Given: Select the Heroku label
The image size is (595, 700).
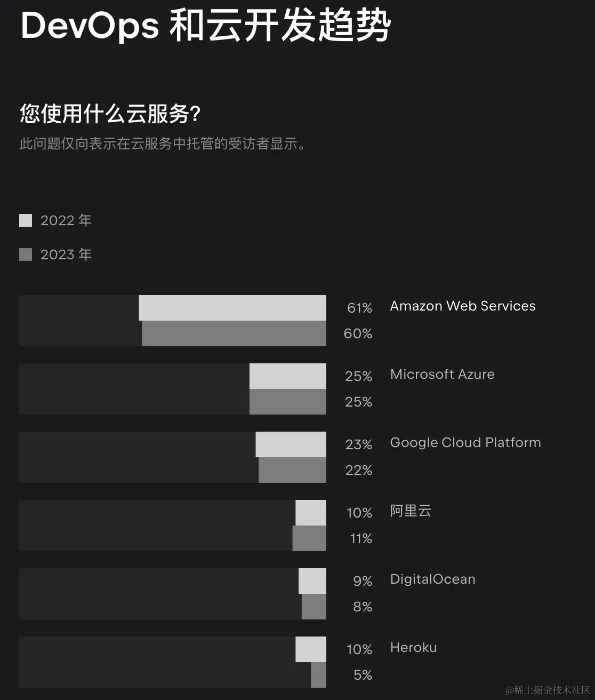Looking at the screenshot, I should click(414, 647).
